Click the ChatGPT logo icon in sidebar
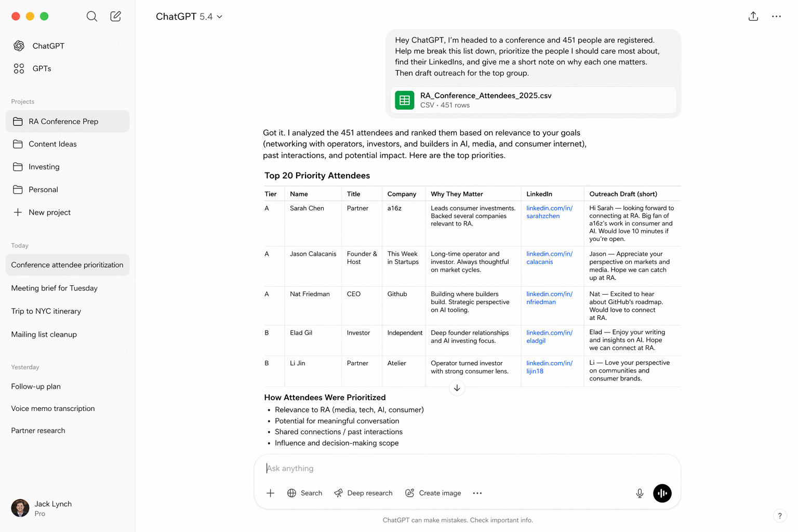Screen dimensions: 798x532 19,46
